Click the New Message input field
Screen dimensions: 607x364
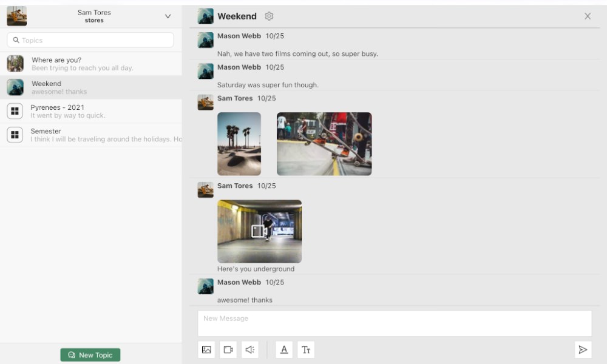394,322
